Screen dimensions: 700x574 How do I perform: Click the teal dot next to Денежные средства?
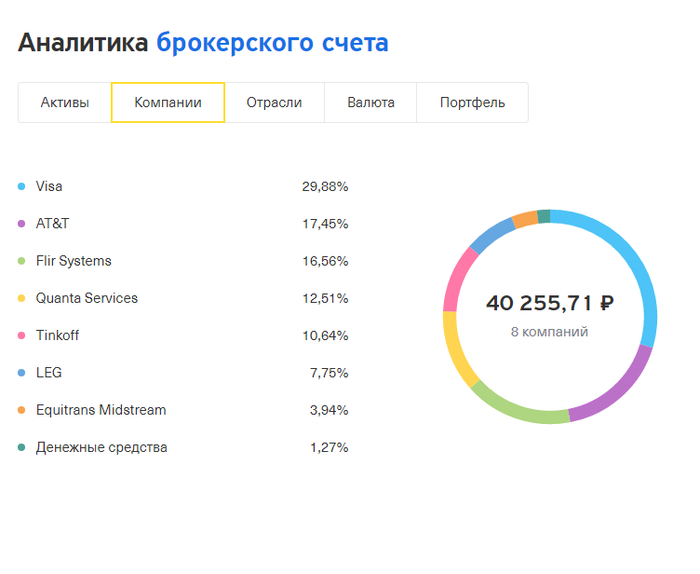[x=21, y=447]
